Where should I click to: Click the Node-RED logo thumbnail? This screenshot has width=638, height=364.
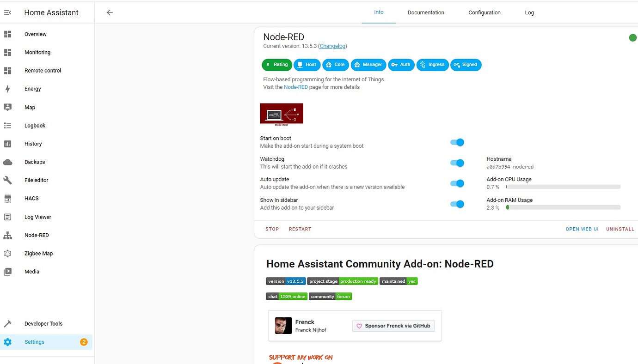point(282,114)
